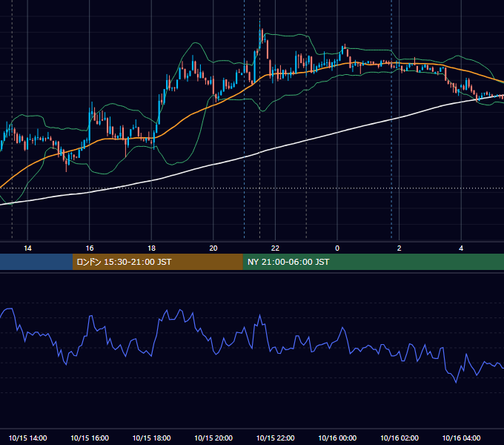Click the 0 hour label on price chart axis

coord(337,248)
